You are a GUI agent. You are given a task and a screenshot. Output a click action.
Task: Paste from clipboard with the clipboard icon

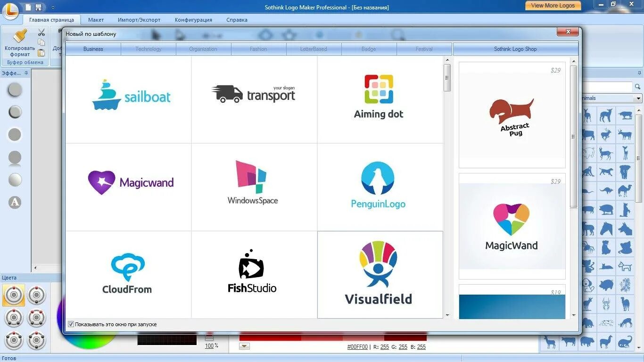click(x=41, y=52)
